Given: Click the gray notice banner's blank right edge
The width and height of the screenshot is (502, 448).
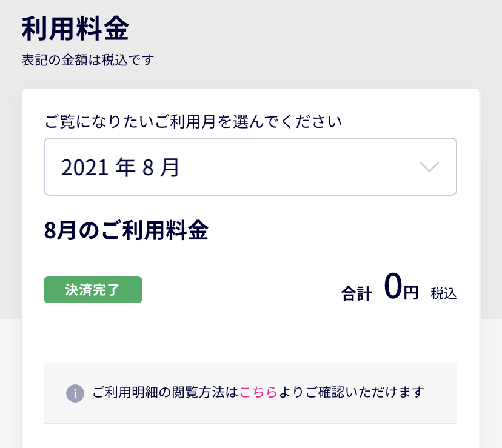Looking at the screenshot, I should click(443, 392).
